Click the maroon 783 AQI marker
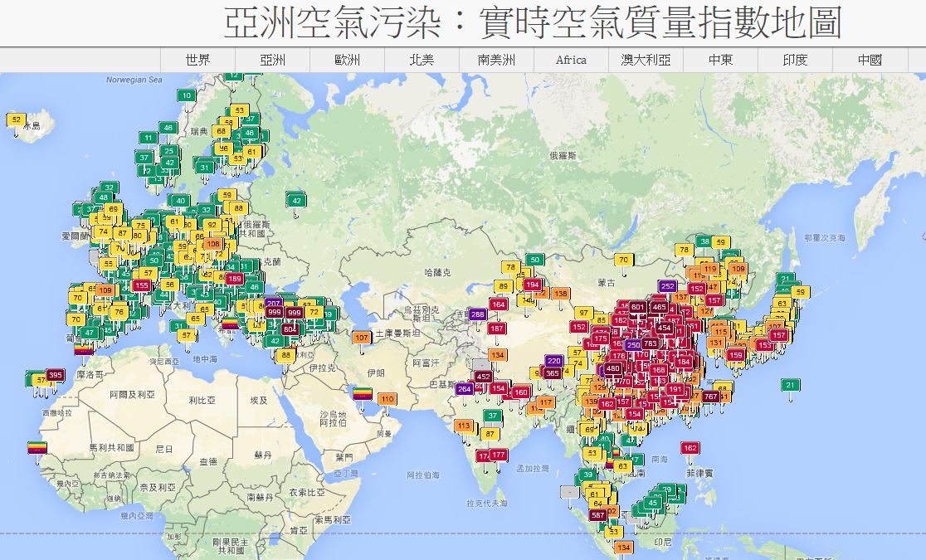 (x=651, y=343)
